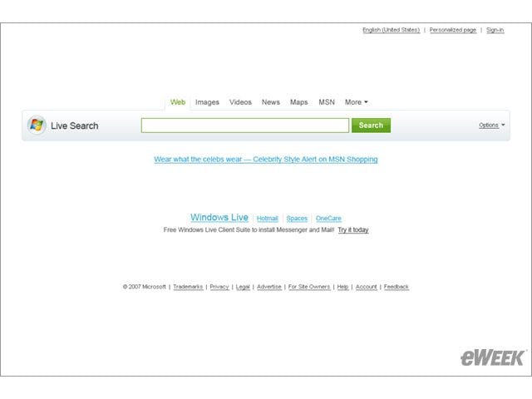This screenshot has height=399, width=532.
Task: Go to the News tab
Action: (x=271, y=102)
